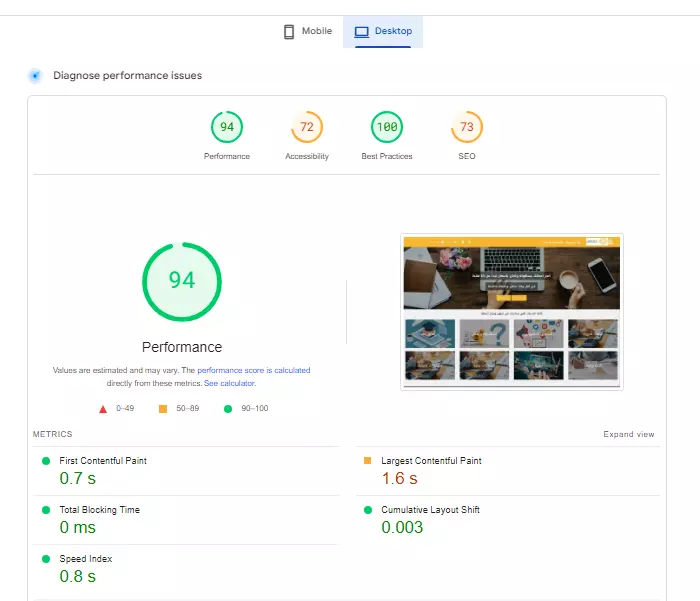Click the green dot beside Speed Index
This screenshot has width=700, height=601.
click(46, 559)
